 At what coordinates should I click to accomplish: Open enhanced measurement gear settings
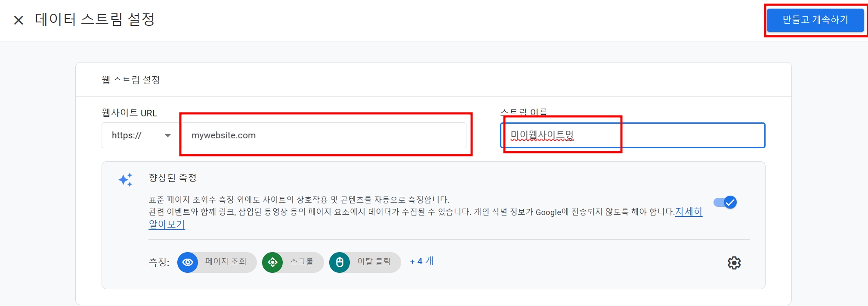pyautogui.click(x=734, y=262)
